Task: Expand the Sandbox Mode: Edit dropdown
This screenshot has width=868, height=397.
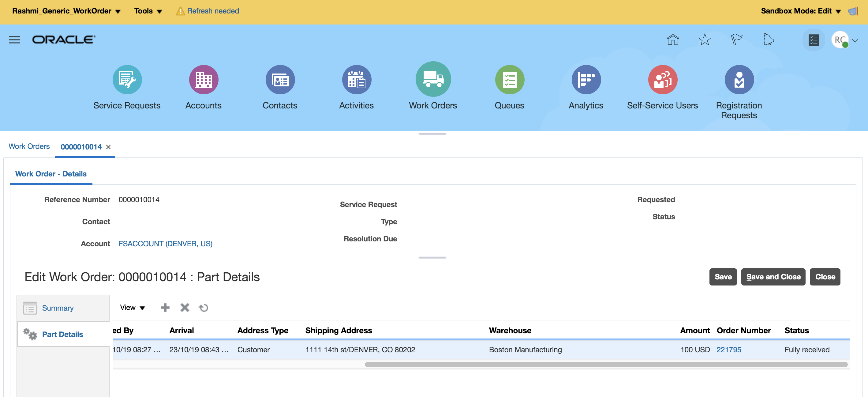Action: [801, 11]
